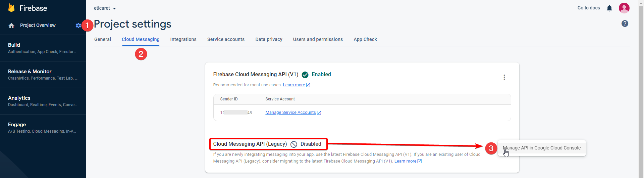Click Learn more under Firebase Cloud Messaging API (V1)

pos(297,85)
